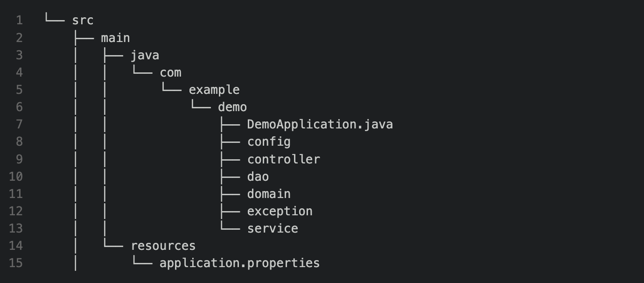Select the com package entry
The image size is (644, 283).
[x=170, y=73]
